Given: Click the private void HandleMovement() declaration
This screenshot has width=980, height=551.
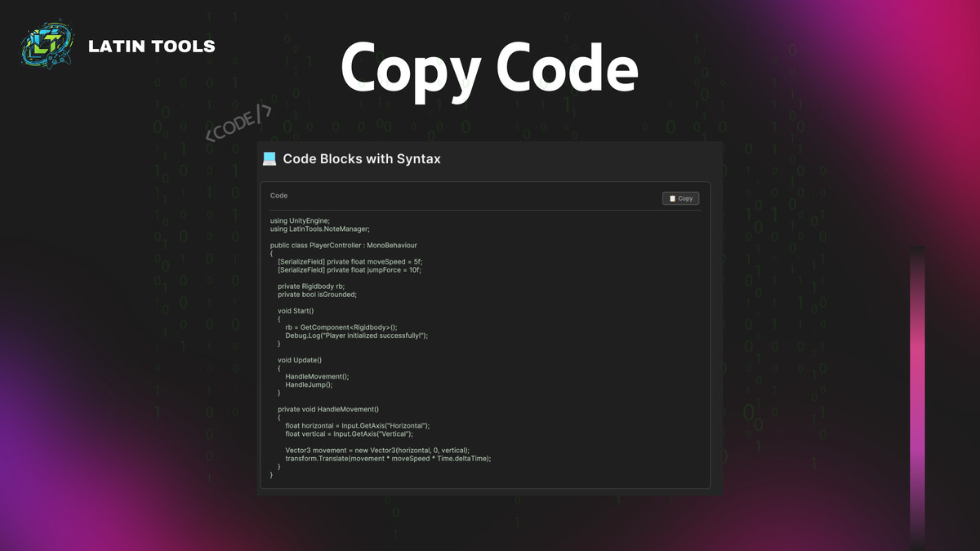Looking at the screenshot, I should tap(328, 409).
